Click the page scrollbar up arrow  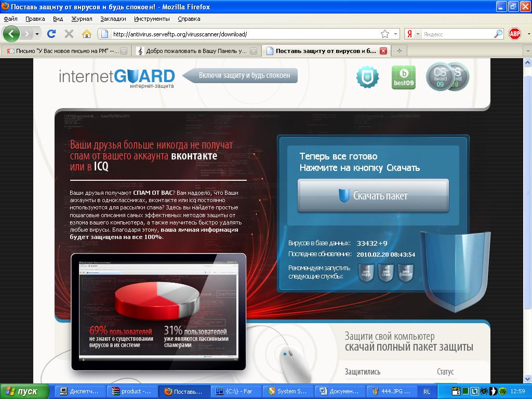click(528, 62)
